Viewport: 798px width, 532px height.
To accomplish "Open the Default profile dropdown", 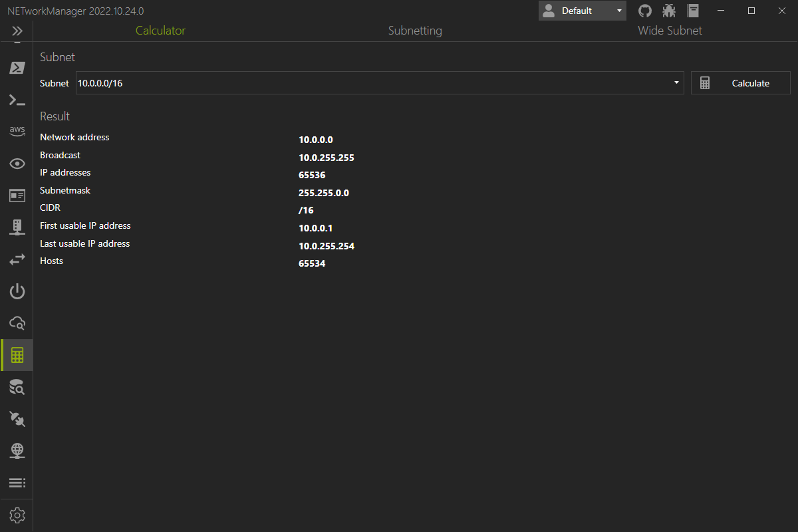I will [583, 11].
